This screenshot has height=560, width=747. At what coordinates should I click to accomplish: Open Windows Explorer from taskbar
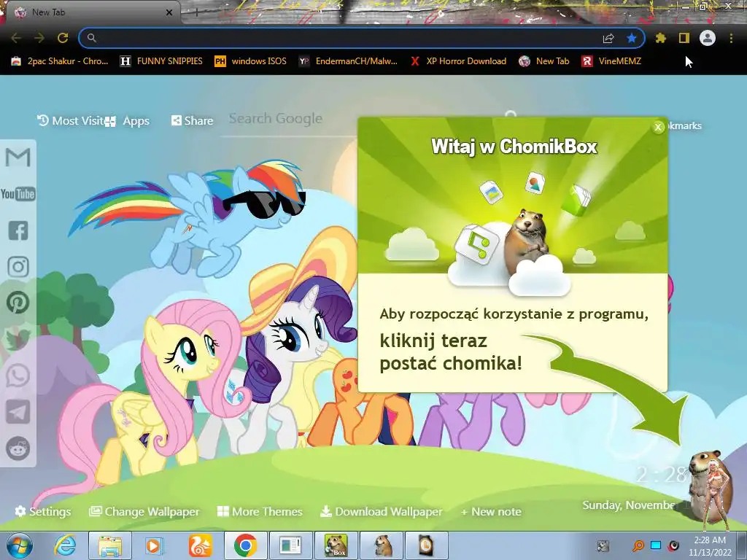pos(110,545)
